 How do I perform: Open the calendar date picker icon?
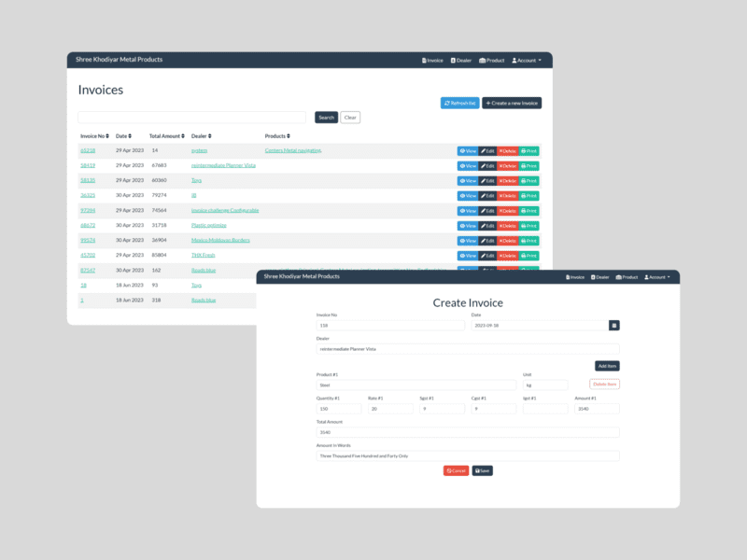tap(614, 325)
